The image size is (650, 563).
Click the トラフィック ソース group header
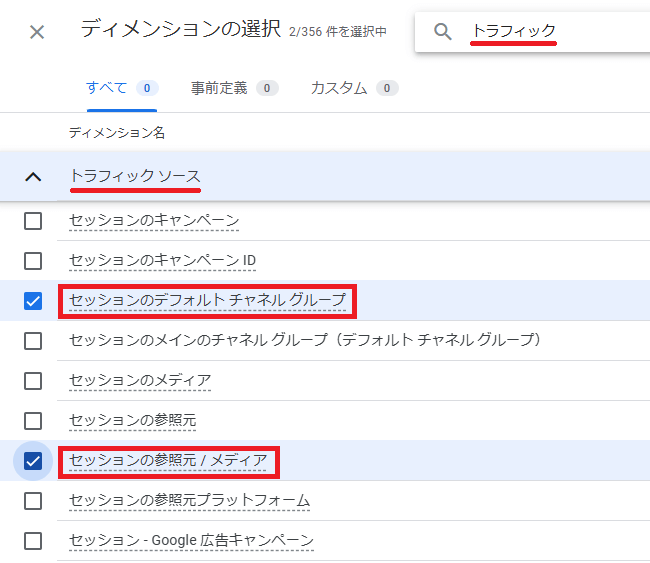coord(134,176)
